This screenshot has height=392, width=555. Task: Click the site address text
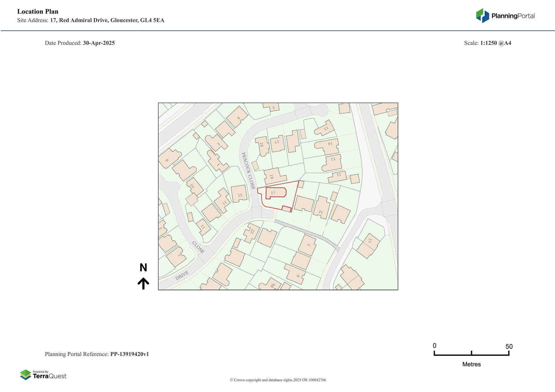[107, 20]
